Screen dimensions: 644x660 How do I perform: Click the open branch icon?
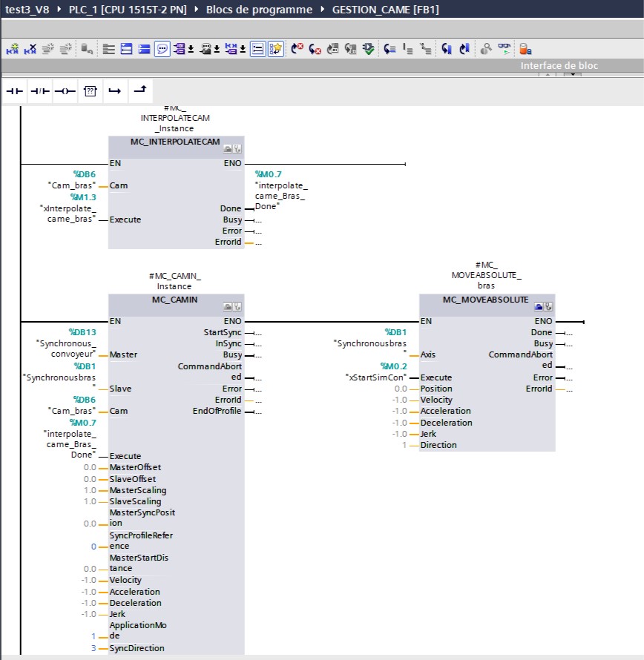click(x=114, y=90)
